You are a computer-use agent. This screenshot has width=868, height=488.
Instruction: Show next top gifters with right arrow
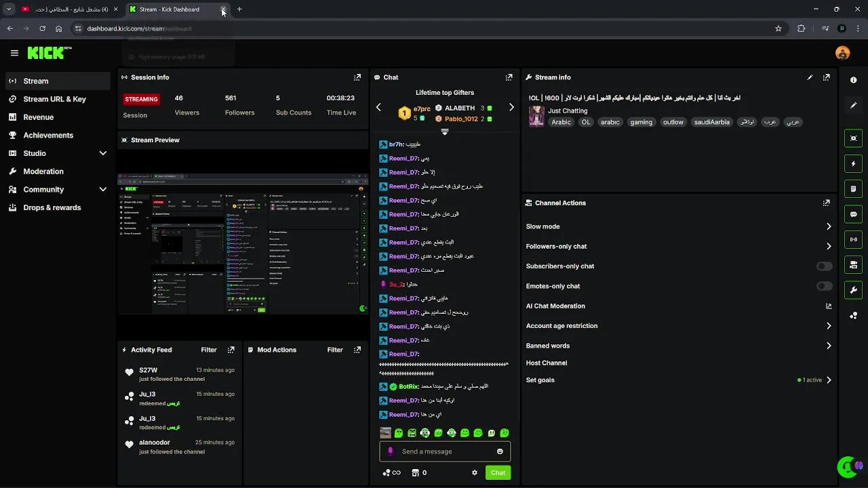(x=511, y=107)
